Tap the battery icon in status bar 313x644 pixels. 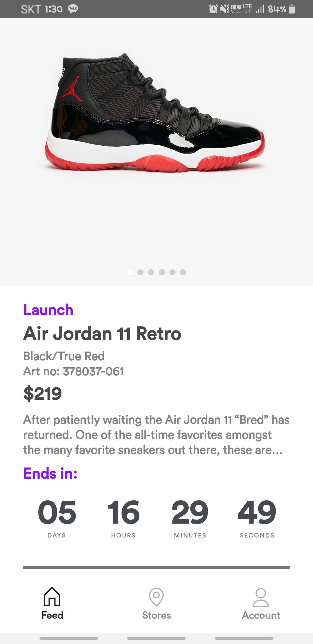click(x=292, y=9)
